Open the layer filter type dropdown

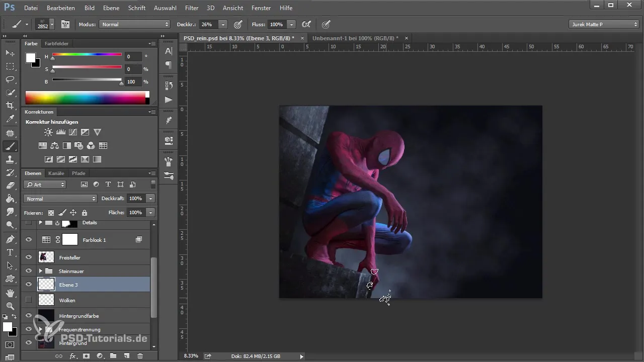tap(45, 185)
